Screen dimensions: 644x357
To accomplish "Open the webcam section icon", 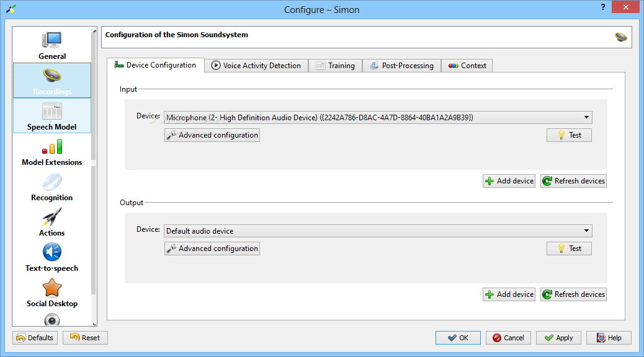I will pos(51,319).
